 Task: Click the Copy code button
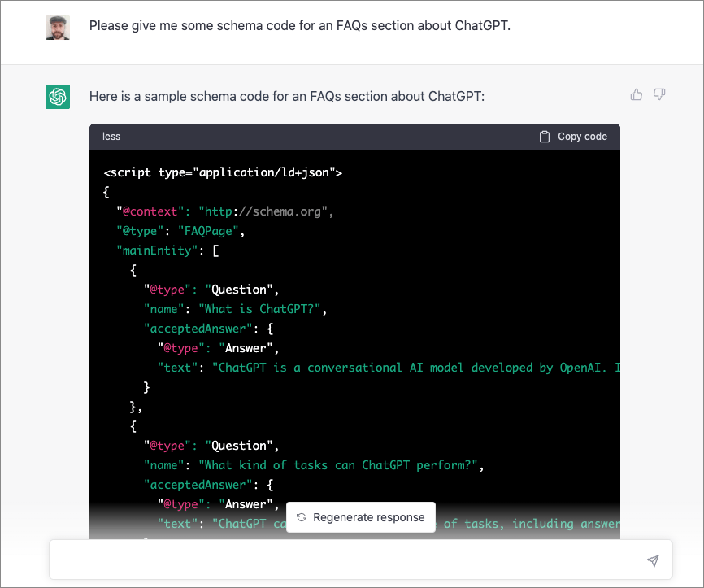pyautogui.click(x=573, y=137)
